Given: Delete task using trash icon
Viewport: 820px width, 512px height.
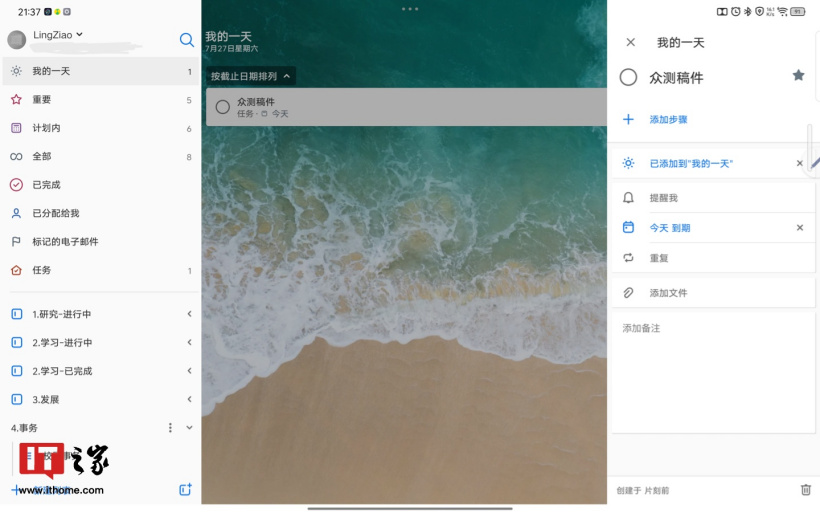Looking at the screenshot, I should pyautogui.click(x=805, y=490).
